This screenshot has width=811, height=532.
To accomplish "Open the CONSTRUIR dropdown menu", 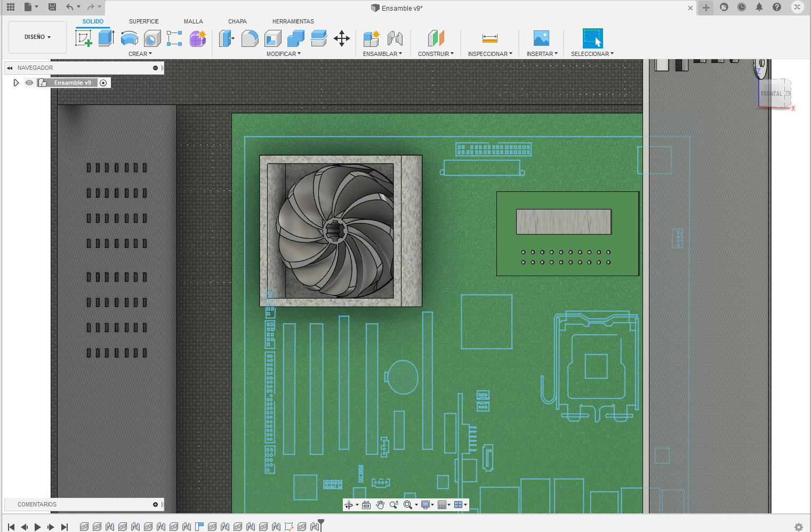I will click(x=436, y=54).
